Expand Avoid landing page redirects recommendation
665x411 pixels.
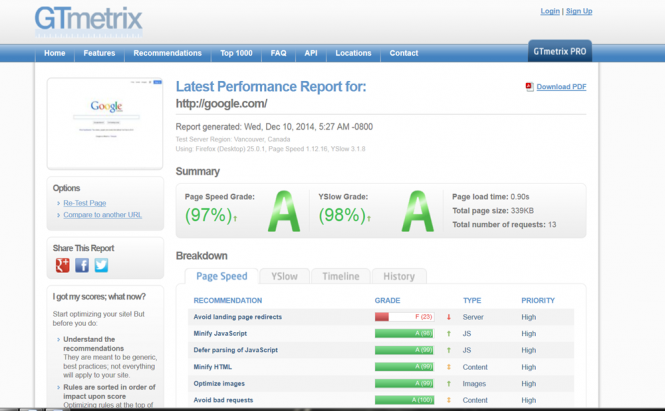point(238,317)
